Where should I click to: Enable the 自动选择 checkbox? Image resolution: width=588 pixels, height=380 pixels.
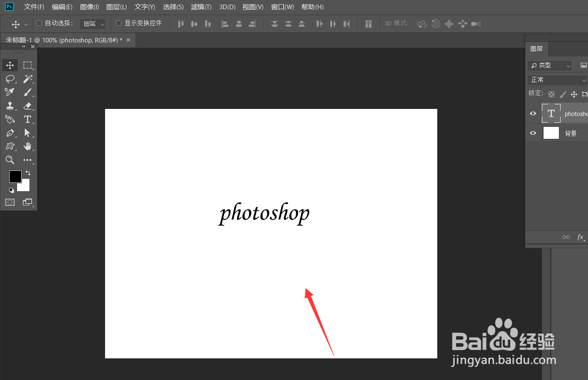(x=39, y=23)
